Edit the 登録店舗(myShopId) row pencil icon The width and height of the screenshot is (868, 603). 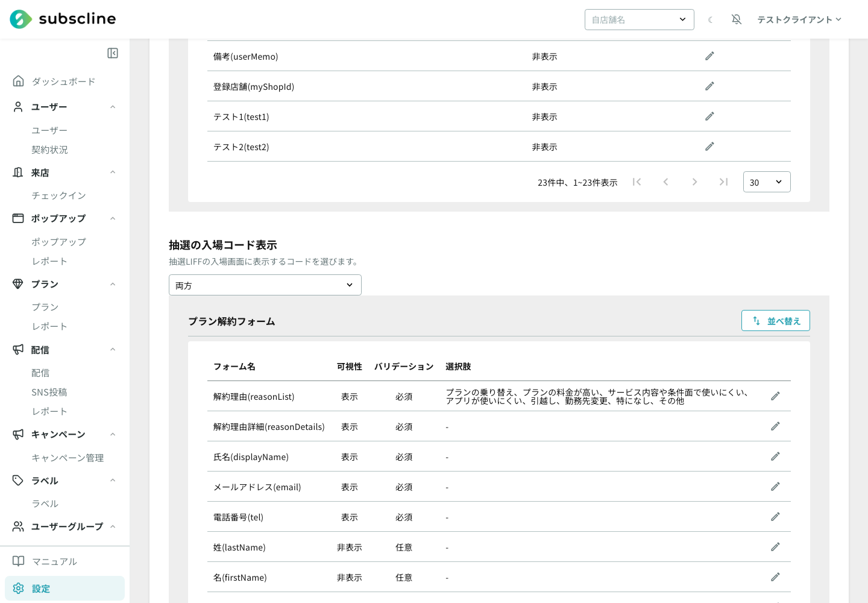click(709, 86)
